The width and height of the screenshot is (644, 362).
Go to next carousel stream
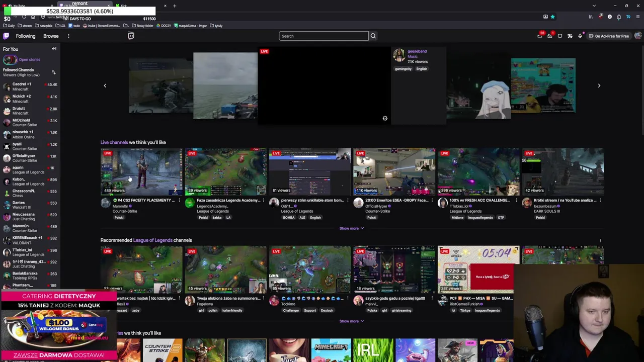pos(599,85)
